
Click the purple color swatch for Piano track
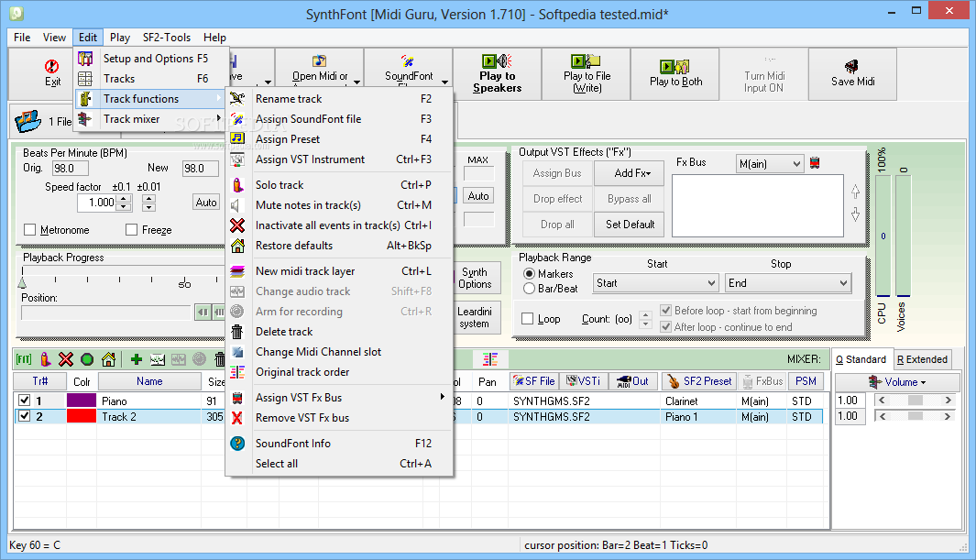[x=81, y=401]
